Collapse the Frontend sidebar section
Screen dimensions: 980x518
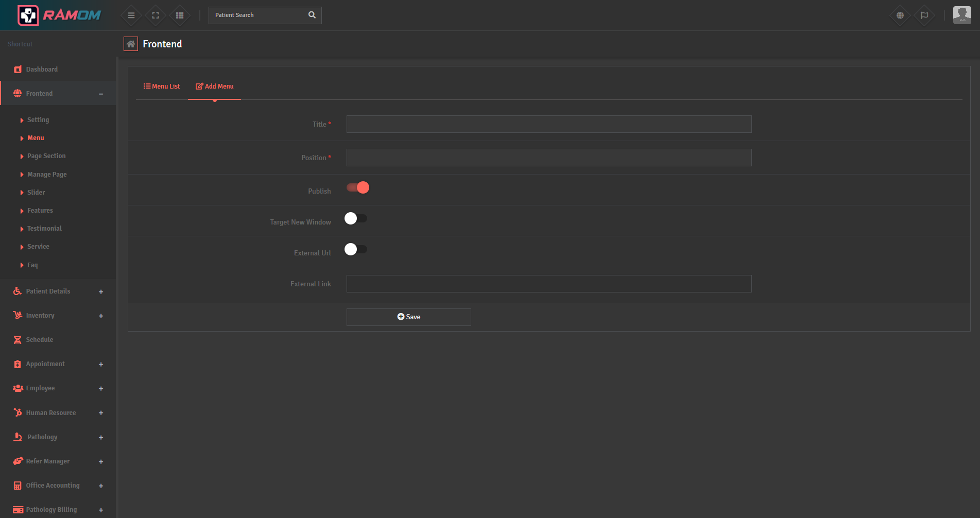click(x=100, y=93)
